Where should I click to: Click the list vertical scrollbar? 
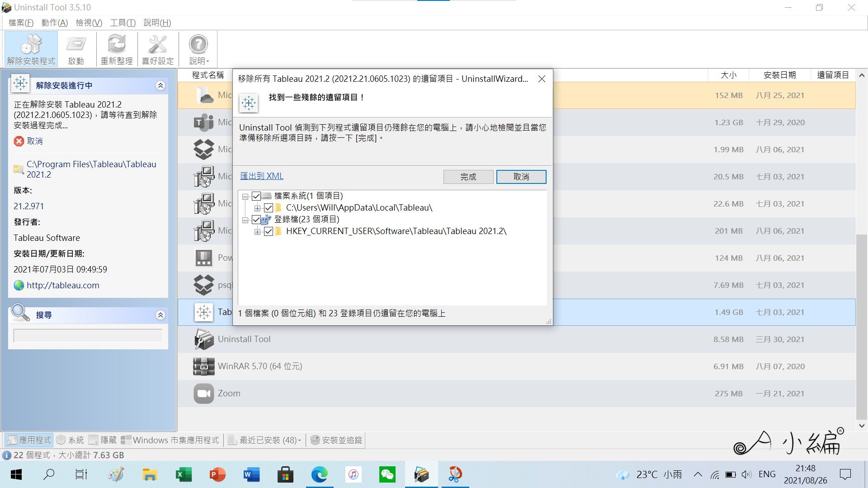pos(861,326)
